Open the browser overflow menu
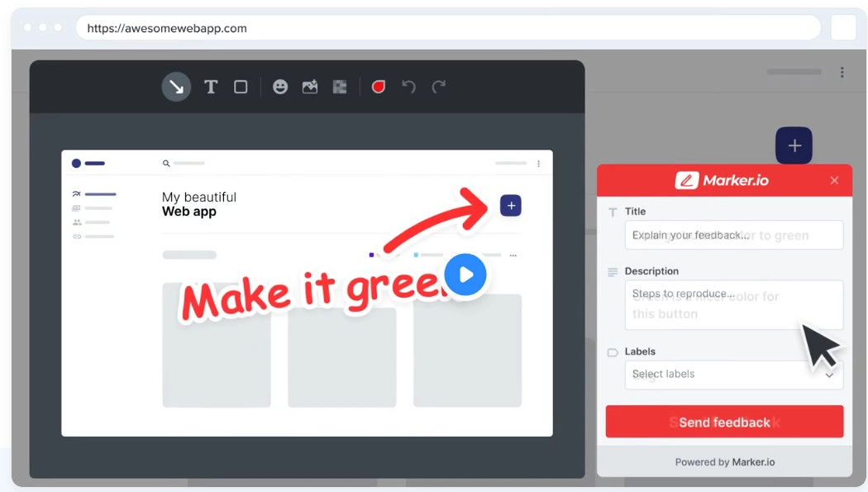This screenshot has height=492, width=868. (842, 72)
